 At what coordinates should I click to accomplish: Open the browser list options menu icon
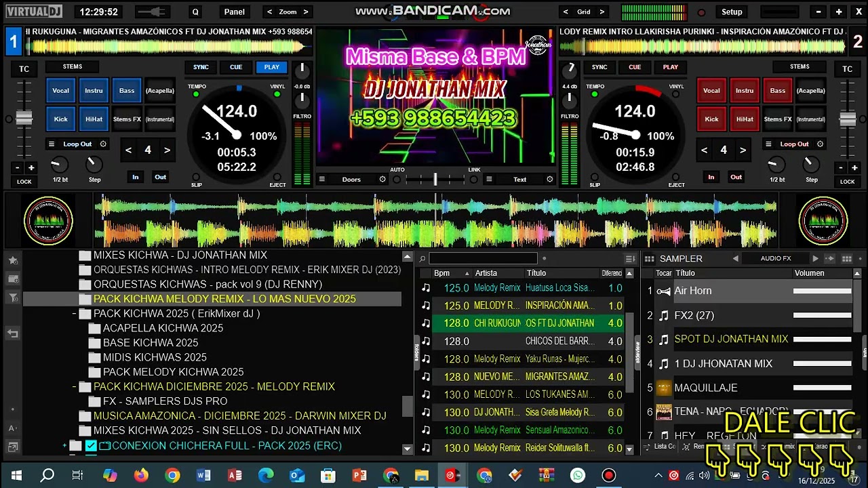[631, 258]
